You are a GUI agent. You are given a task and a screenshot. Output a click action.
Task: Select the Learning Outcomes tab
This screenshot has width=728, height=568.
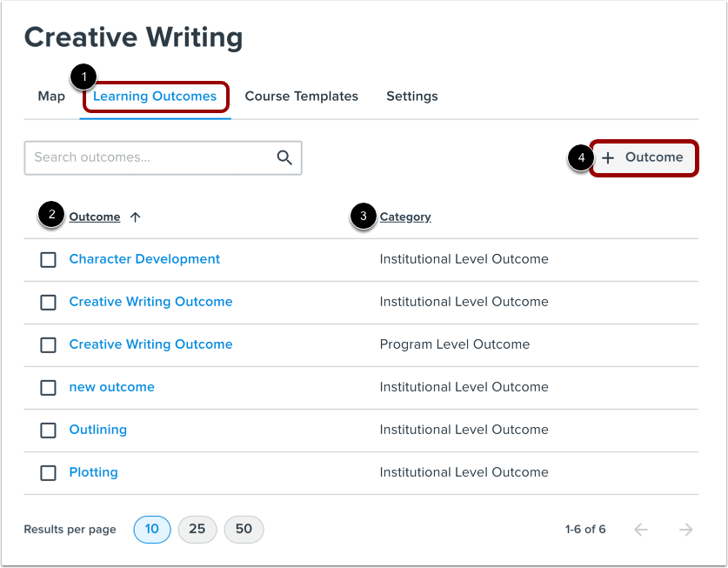click(x=155, y=97)
